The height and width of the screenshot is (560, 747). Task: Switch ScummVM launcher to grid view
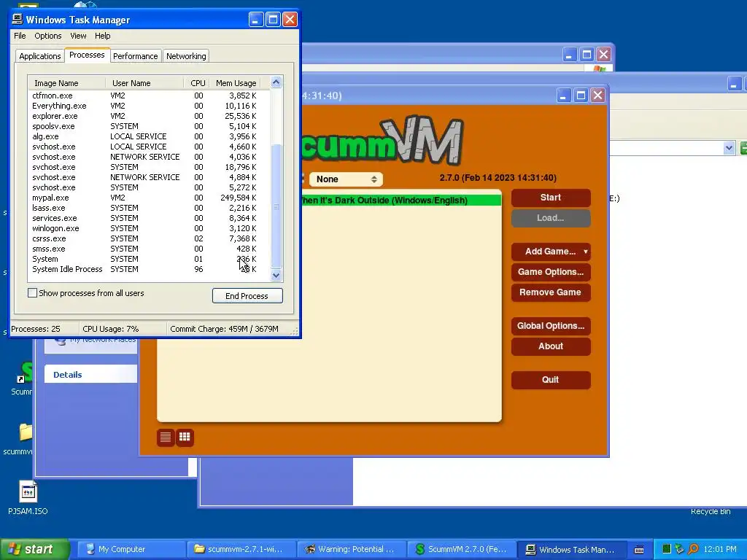185,437
